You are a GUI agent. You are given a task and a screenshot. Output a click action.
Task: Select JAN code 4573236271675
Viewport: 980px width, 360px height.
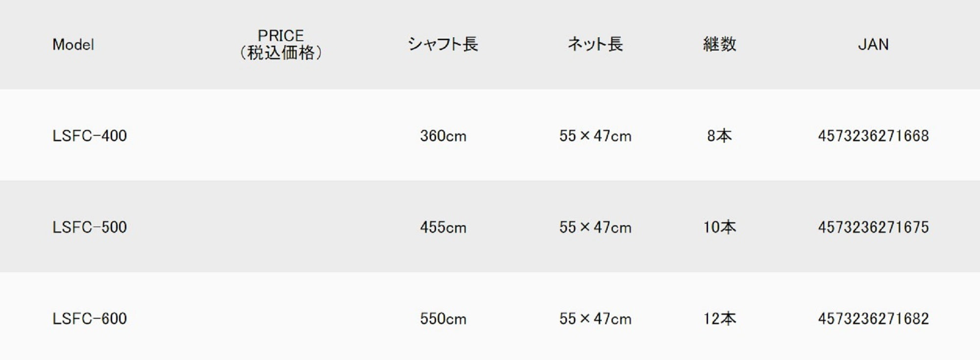click(x=873, y=228)
